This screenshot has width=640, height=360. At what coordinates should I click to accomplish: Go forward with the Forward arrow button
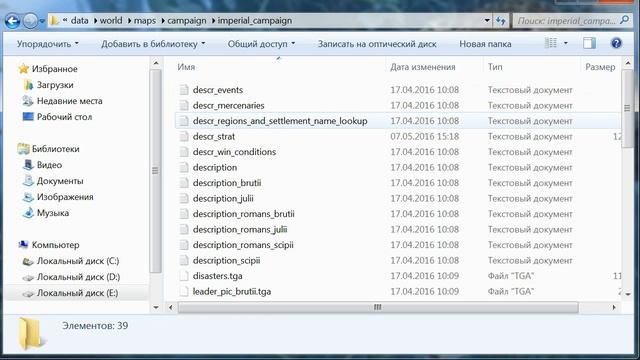coord(30,20)
